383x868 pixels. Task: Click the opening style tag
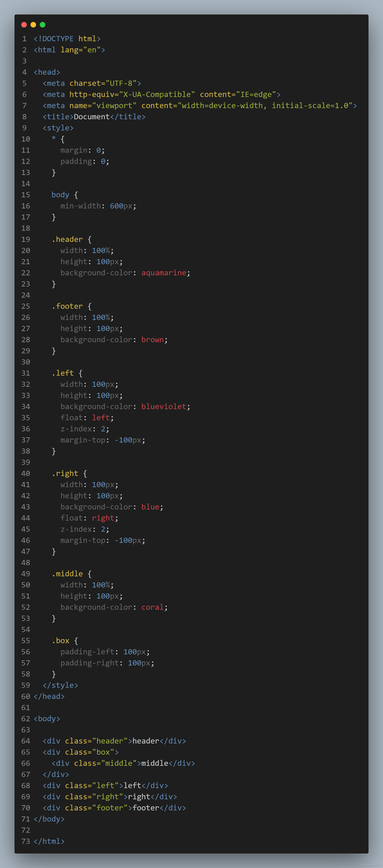click(58, 128)
